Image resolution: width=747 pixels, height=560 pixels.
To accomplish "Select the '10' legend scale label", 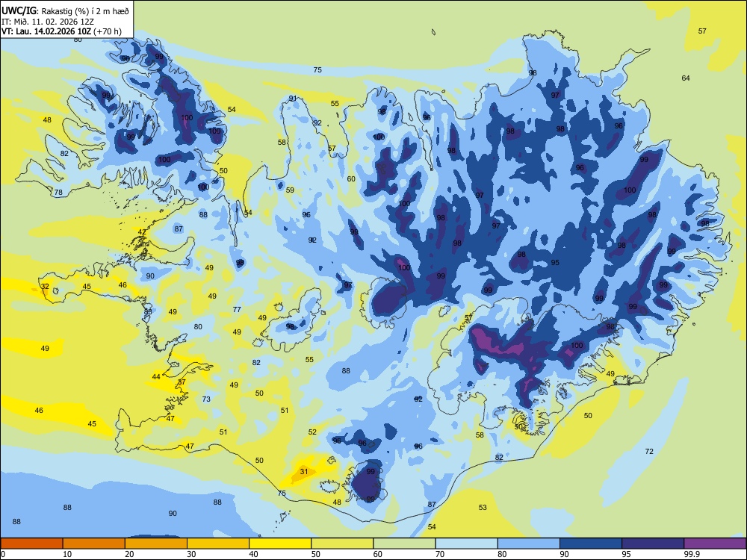I will (67, 554).
